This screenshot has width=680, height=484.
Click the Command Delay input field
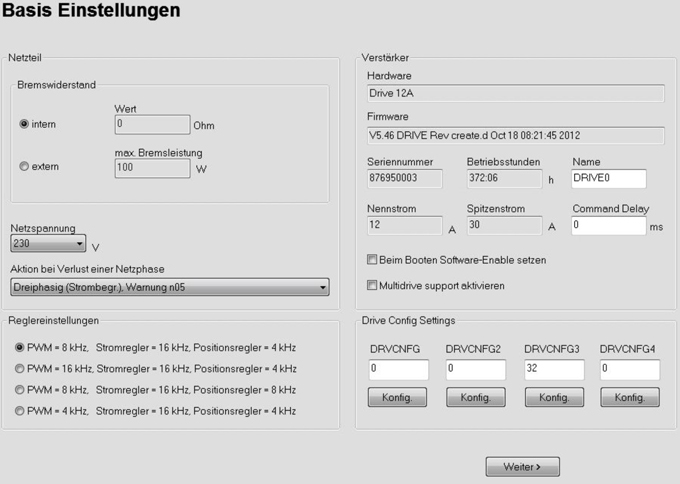608,226
